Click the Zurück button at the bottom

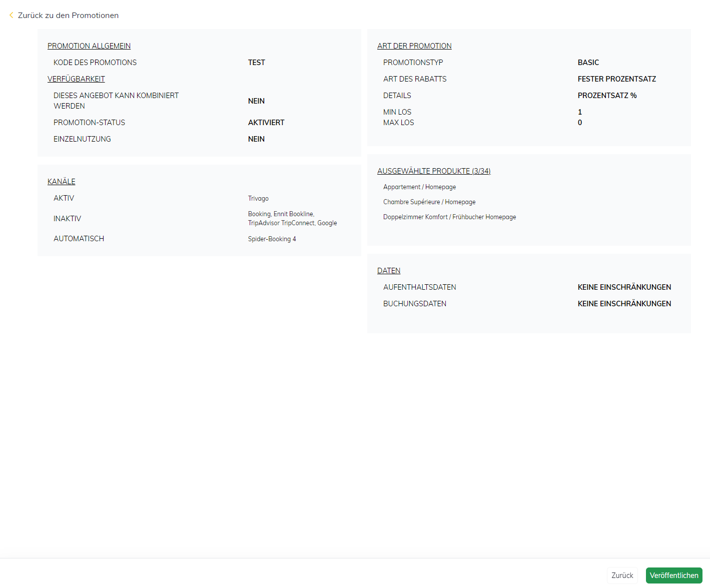pyautogui.click(x=622, y=575)
